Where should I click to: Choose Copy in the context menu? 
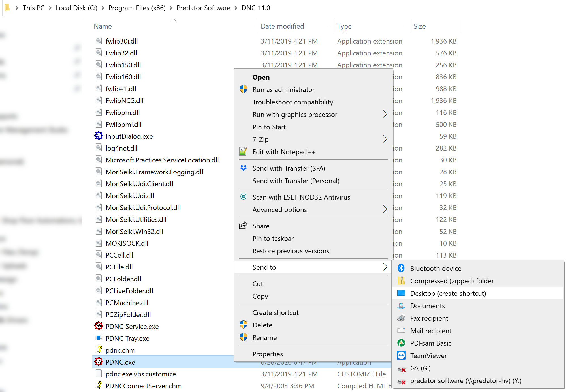(260, 296)
